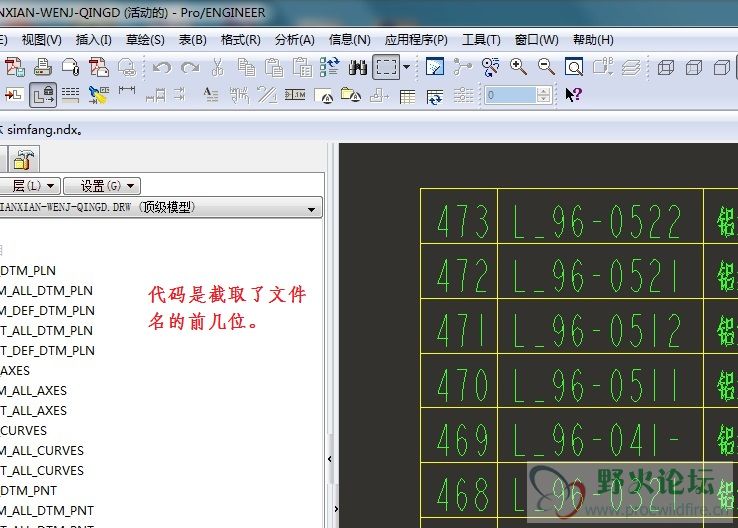Click the undo arrow icon
This screenshot has width=738, height=528.
point(162,68)
